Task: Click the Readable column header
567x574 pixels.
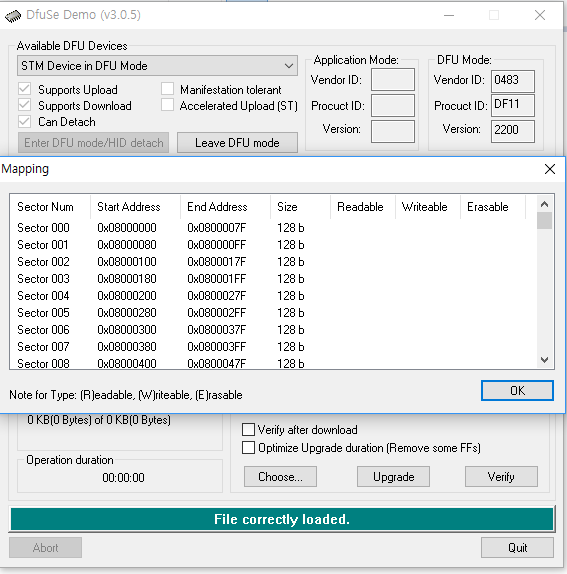Action: (363, 207)
